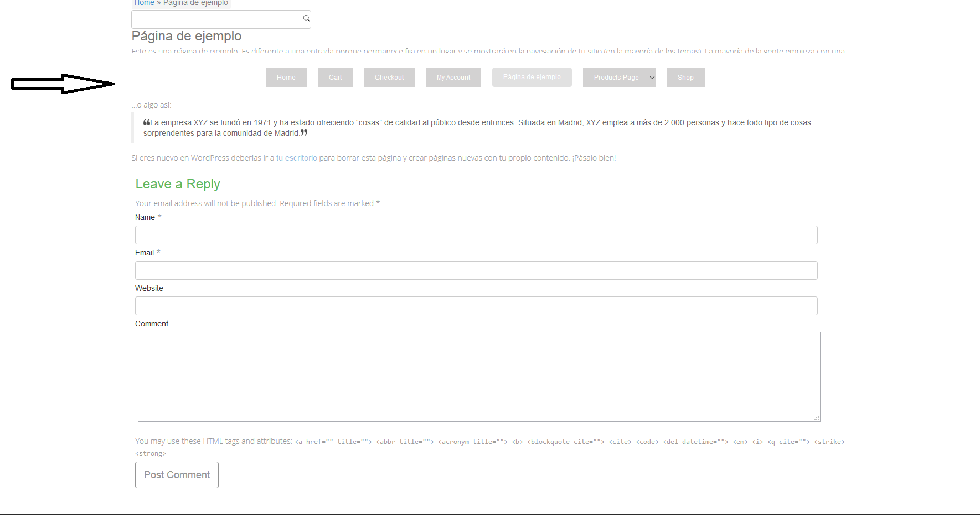This screenshot has height=532, width=980.
Task: Click into the Email field
Action: [476, 270]
